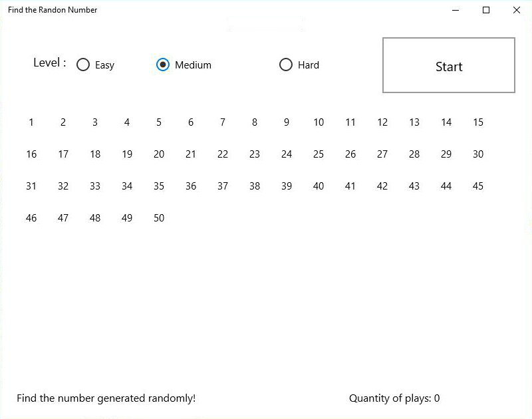Screen dimensions: 532x419
Task: Pick number 1 in the grid
Action: coord(31,122)
